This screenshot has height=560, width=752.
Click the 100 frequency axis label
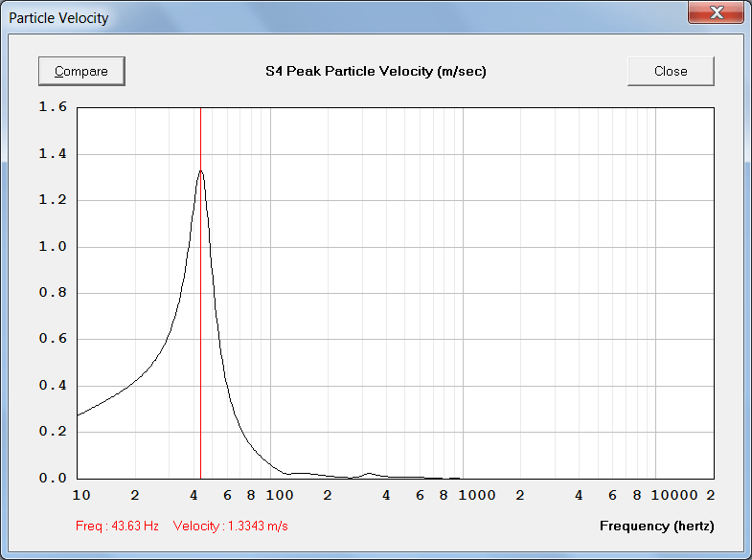click(x=280, y=495)
